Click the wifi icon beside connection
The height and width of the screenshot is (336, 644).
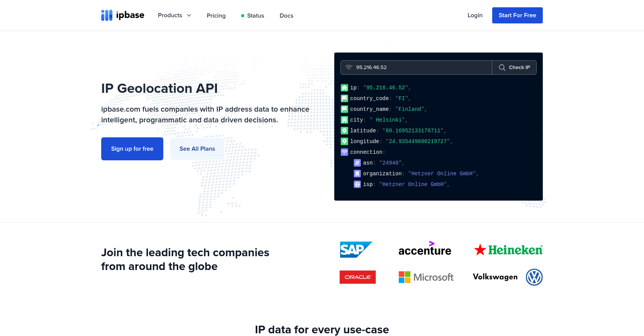tap(345, 152)
